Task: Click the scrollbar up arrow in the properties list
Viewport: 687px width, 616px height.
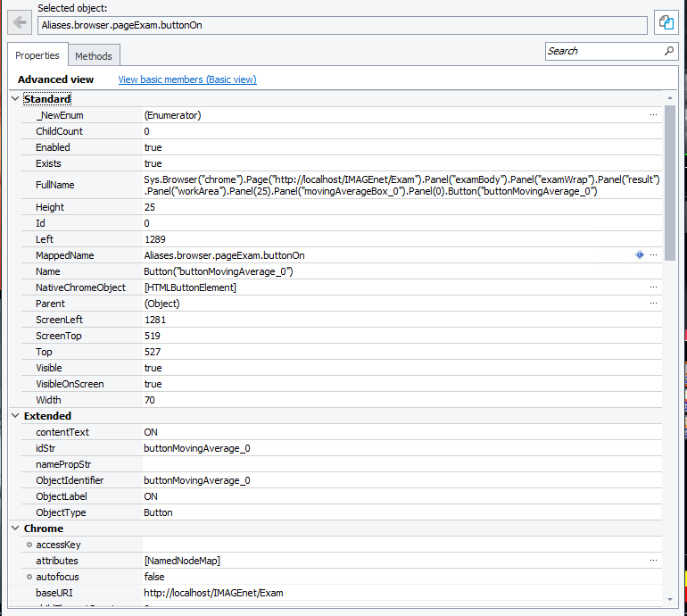Action: pyautogui.click(x=669, y=98)
